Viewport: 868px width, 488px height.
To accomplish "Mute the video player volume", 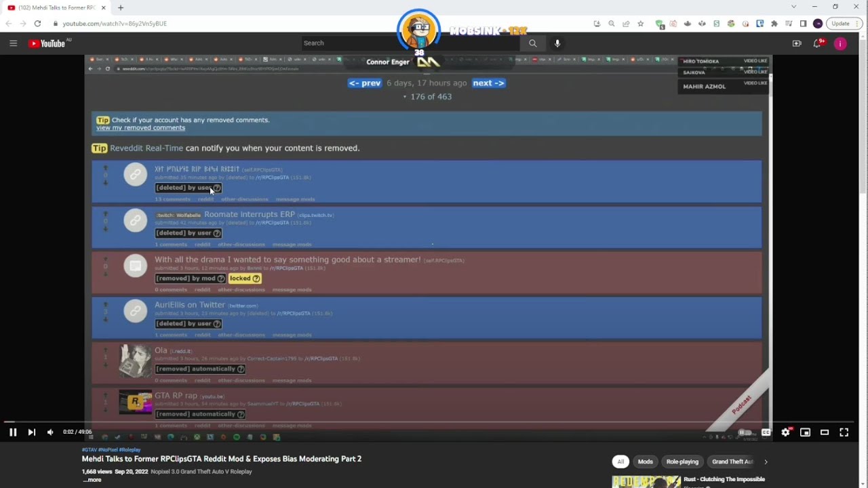I will (x=50, y=432).
